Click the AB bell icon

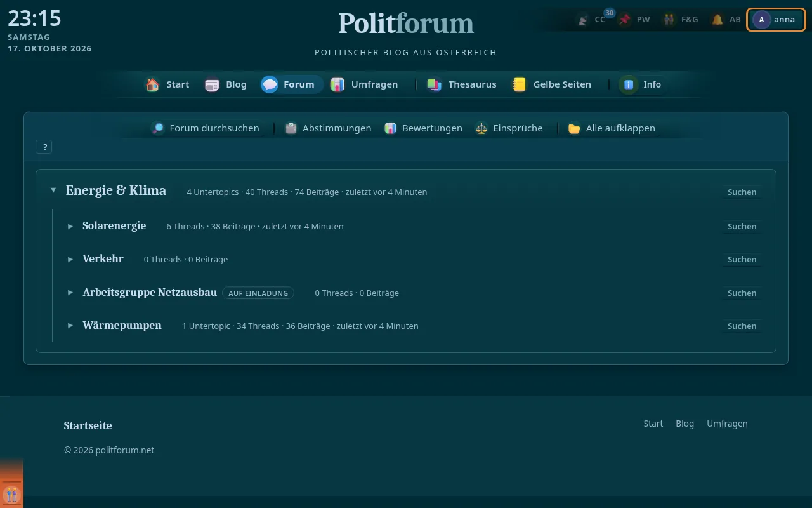point(717,20)
